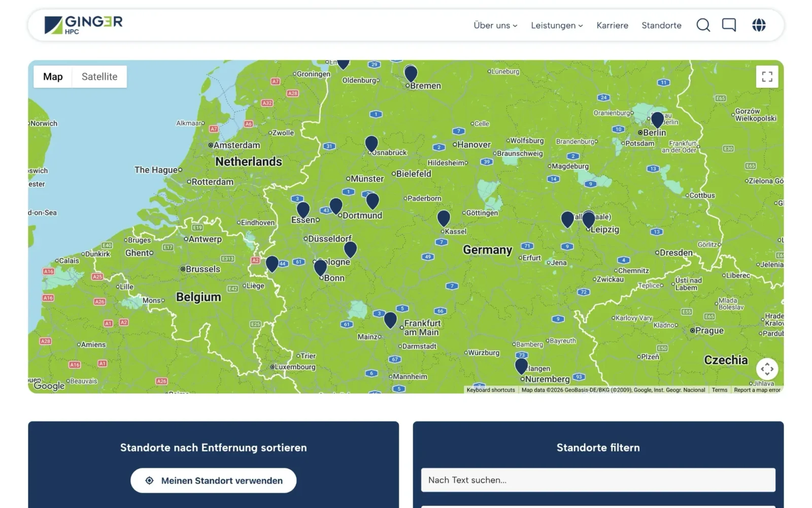
Task: Click Report a map error link
Action: tap(757, 390)
